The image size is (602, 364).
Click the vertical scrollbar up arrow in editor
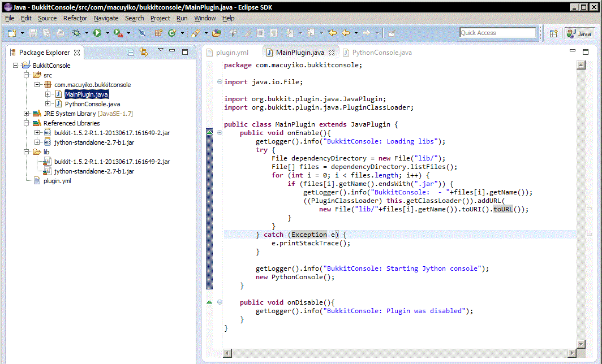point(581,65)
